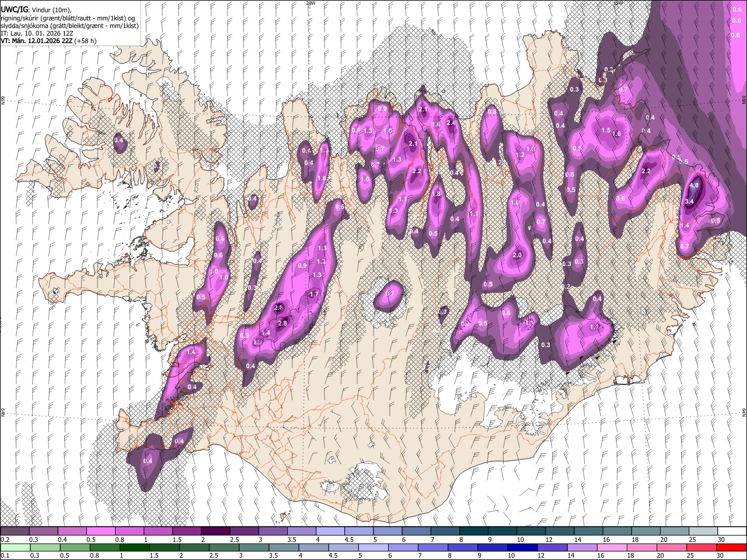Image resolution: width=747 pixels, height=560 pixels.
Task: Click the UWC/IG title text
Action: click(x=13, y=9)
